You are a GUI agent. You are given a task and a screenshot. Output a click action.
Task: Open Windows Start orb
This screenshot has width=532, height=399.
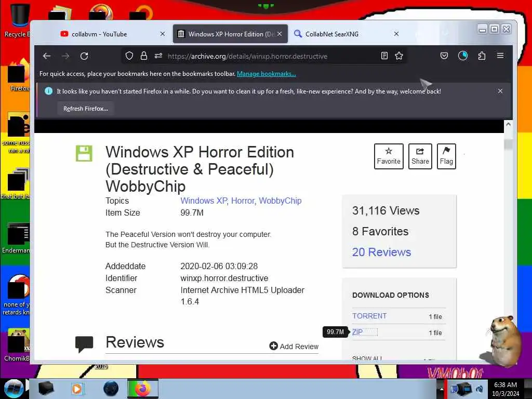[14, 389]
